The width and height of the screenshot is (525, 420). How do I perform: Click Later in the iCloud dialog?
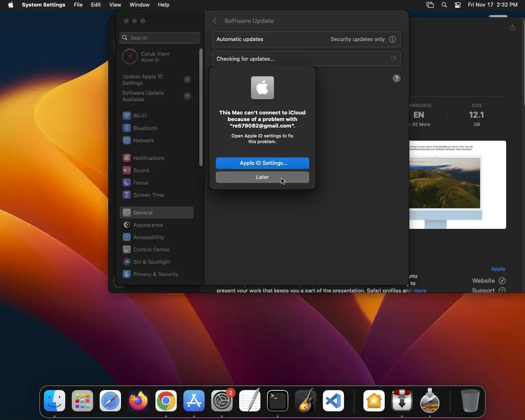coord(262,177)
